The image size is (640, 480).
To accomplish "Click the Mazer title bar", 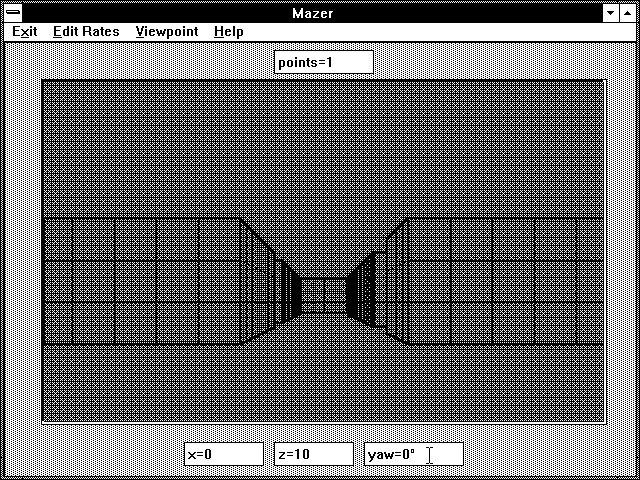I will (312, 13).
